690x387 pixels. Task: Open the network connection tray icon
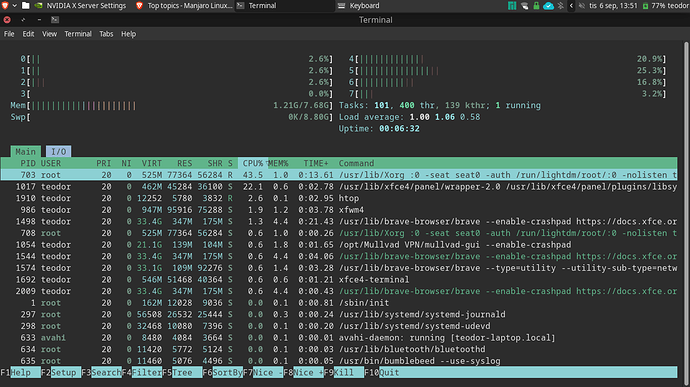[524, 6]
